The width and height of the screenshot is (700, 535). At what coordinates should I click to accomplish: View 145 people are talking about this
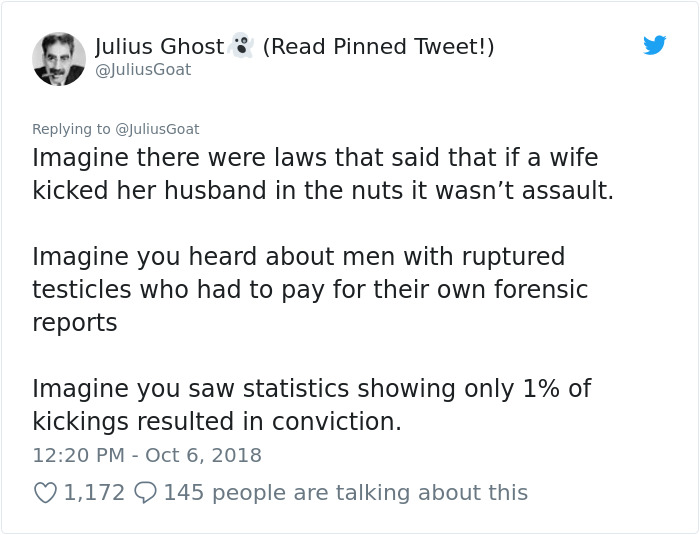(345, 492)
